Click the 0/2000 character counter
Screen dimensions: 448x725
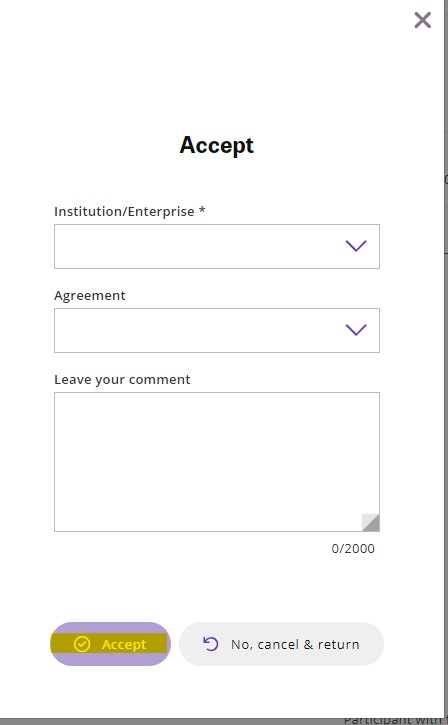353,548
